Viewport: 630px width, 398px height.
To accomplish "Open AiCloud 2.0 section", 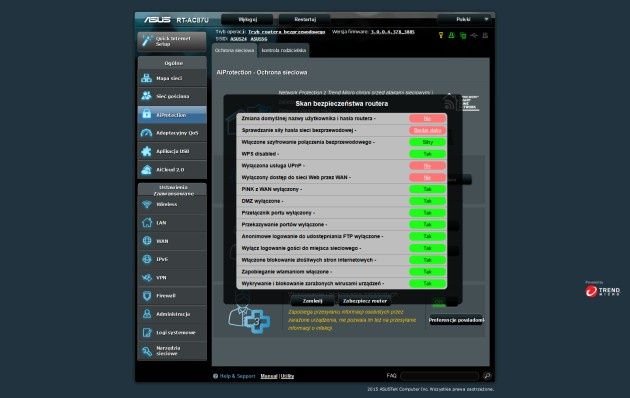I will (x=172, y=170).
